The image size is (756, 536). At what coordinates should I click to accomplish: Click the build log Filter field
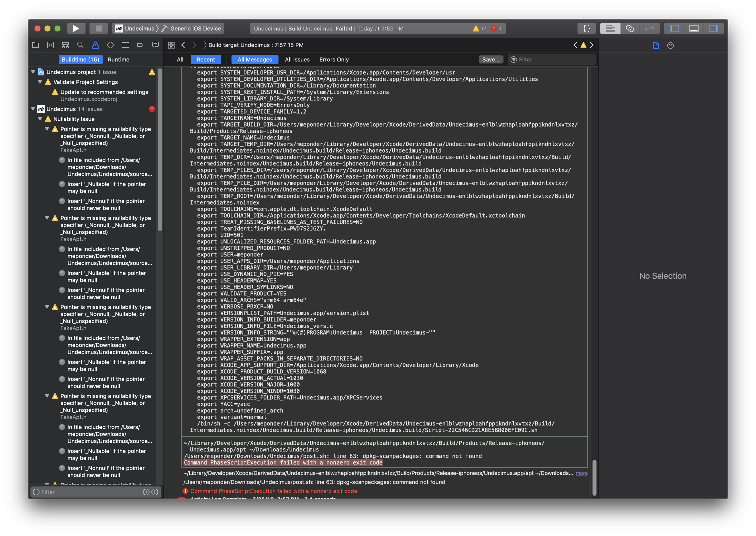(x=552, y=59)
